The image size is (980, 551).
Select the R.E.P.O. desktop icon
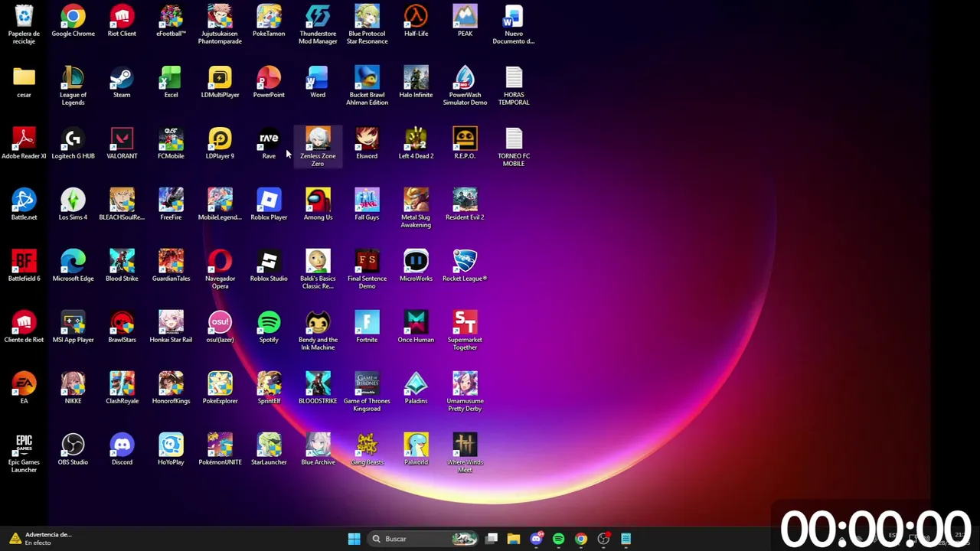465,143
